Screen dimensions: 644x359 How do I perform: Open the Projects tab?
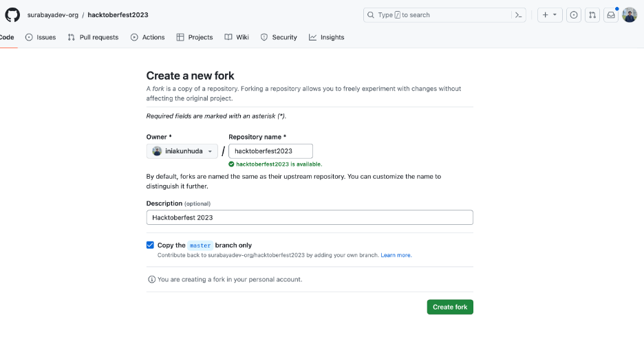point(195,37)
